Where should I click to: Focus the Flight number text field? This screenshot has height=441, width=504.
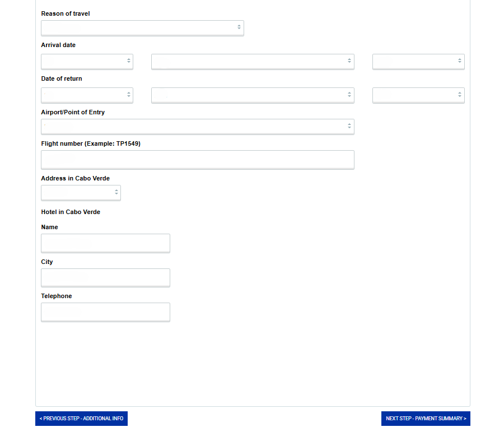[x=197, y=160]
